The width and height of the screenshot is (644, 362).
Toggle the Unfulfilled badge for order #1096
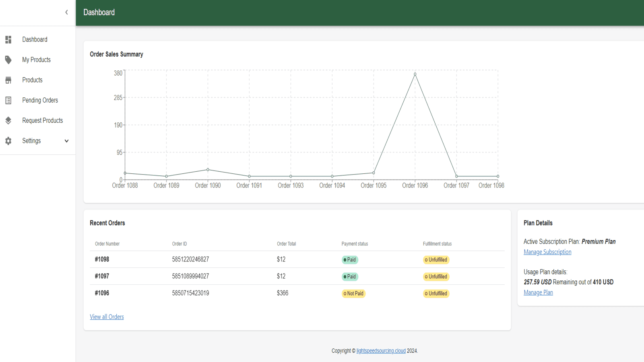pos(436,294)
